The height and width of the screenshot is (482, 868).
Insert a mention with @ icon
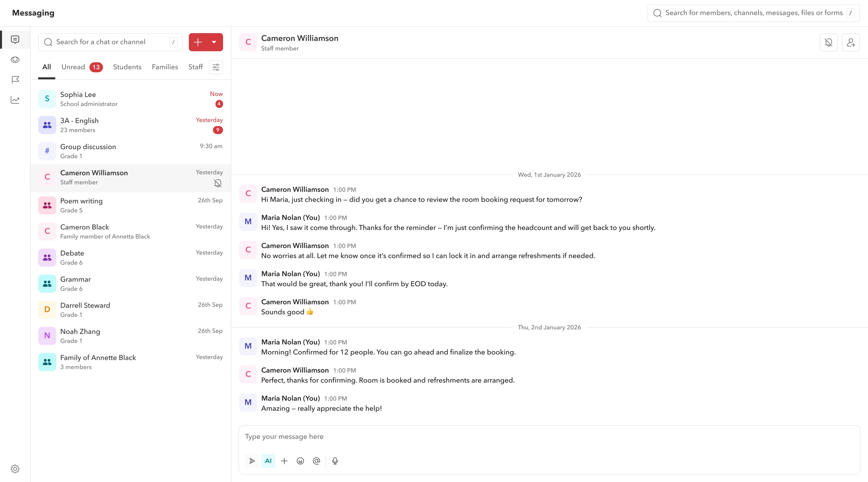click(316, 461)
